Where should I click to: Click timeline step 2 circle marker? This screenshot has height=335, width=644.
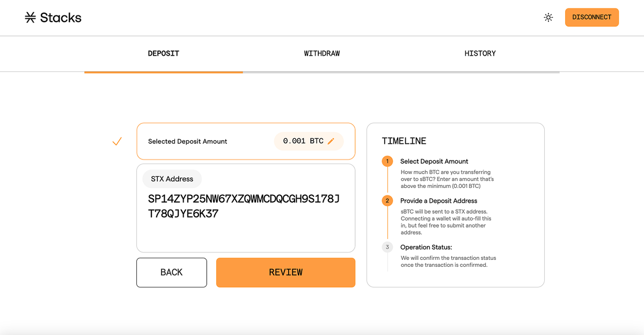point(387,201)
